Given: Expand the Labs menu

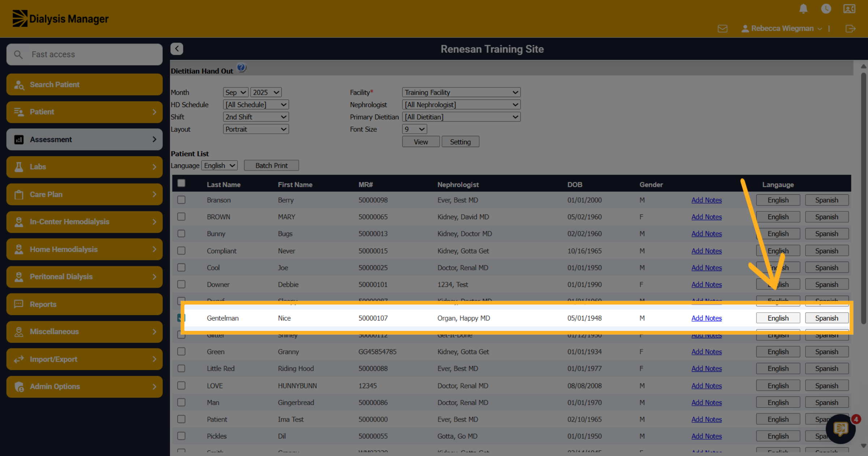Looking at the screenshot, I should pyautogui.click(x=84, y=167).
